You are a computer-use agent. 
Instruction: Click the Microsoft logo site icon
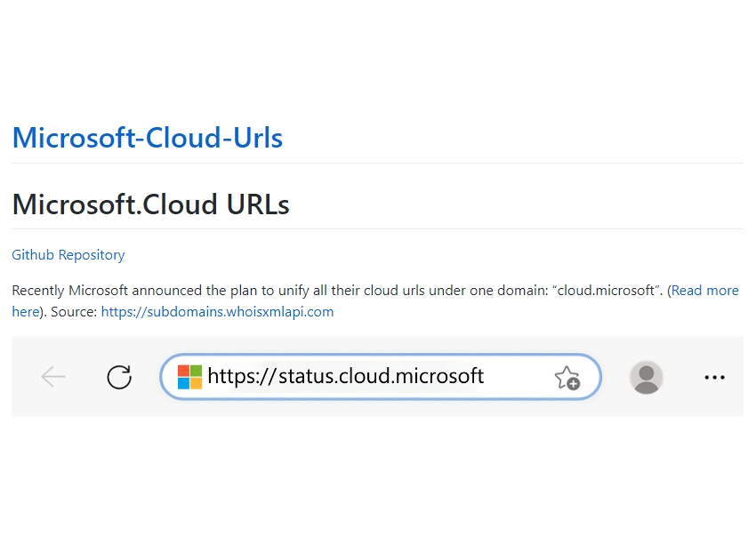pyautogui.click(x=189, y=377)
